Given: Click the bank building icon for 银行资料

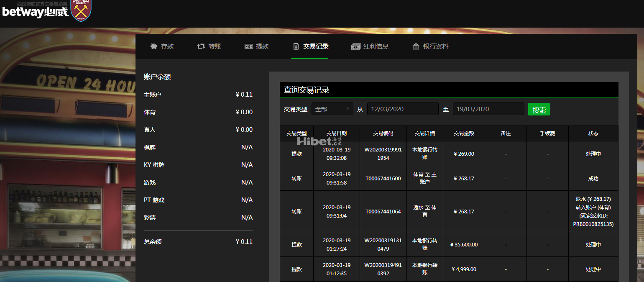Looking at the screenshot, I should tap(416, 46).
